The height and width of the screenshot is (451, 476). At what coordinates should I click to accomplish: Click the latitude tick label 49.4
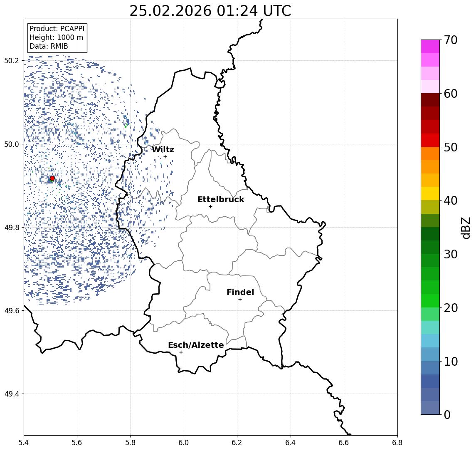pyautogui.click(x=11, y=394)
